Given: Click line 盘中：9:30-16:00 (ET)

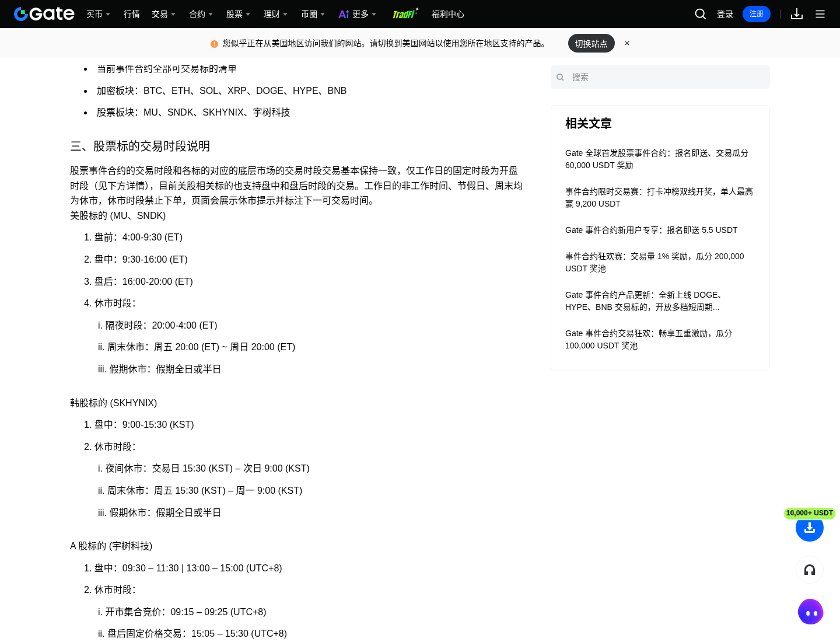Looking at the screenshot, I should [x=141, y=259].
